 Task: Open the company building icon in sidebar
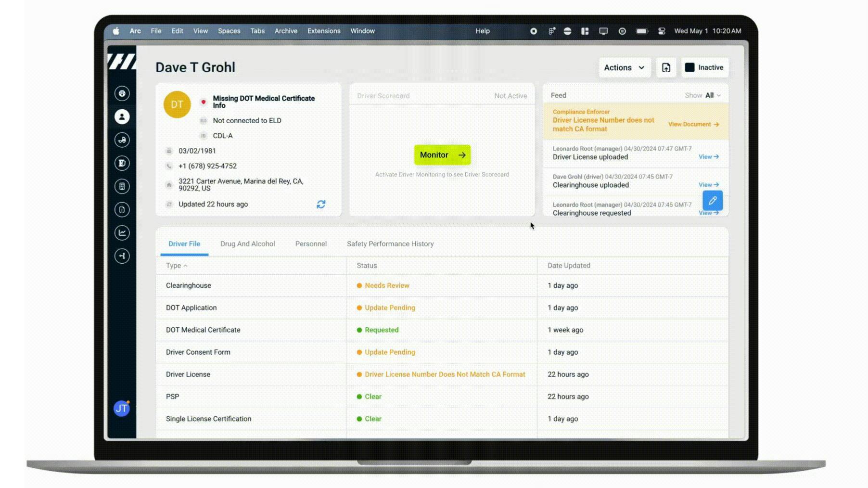pyautogui.click(x=122, y=186)
